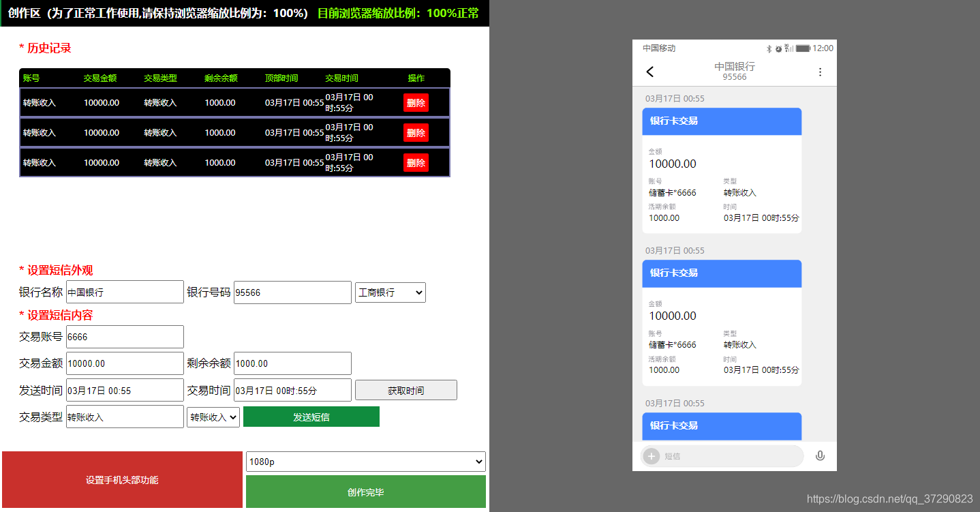The image size is (980, 512).
Task: Click the 交易账号 input containing 6666
Action: click(x=125, y=337)
